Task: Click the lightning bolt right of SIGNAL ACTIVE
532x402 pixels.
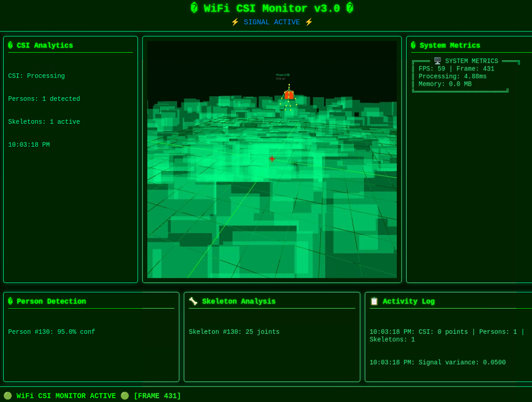Action: pyautogui.click(x=309, y=22)
